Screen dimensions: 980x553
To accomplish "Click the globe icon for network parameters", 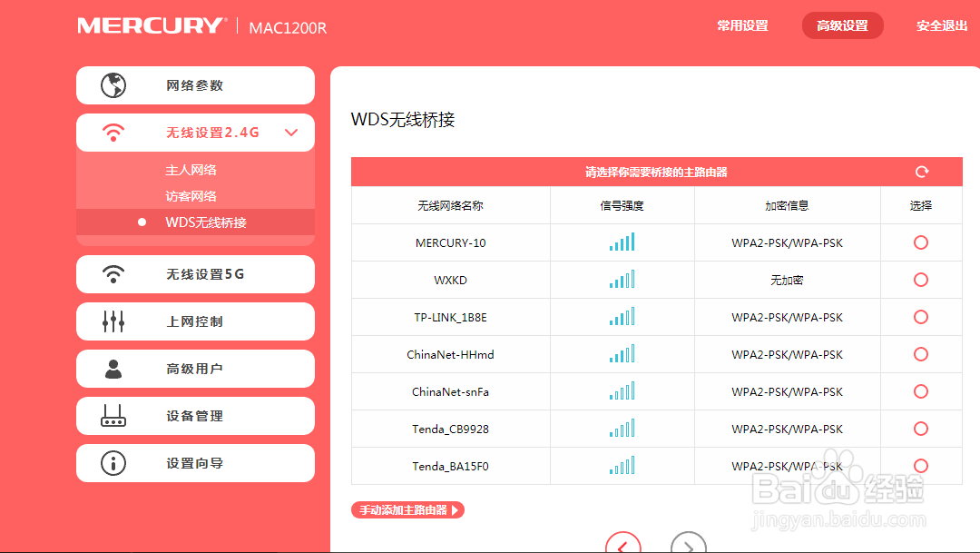I will click(113, 85).
